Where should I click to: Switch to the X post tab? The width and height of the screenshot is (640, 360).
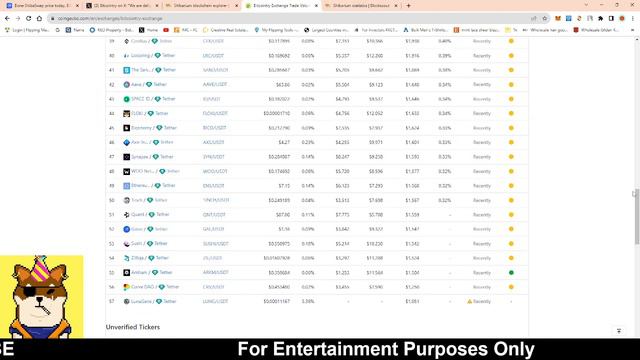tap(122, 6)
